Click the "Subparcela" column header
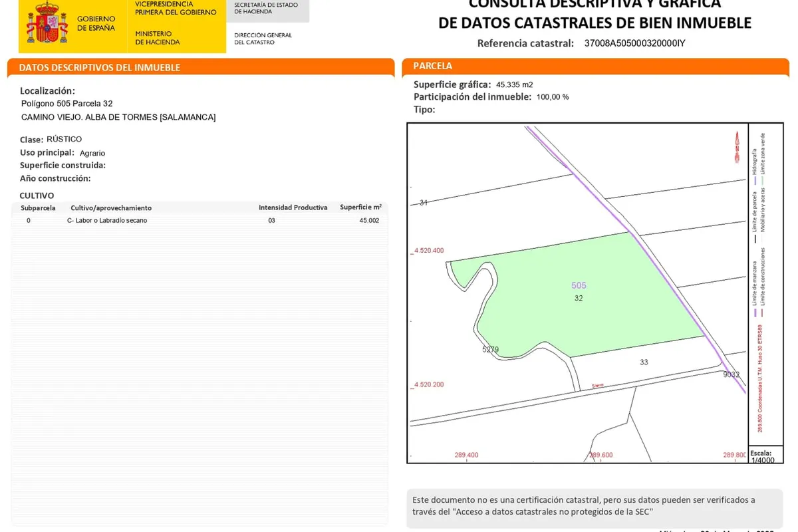The height and width of the screenshot is (532, 798). pyautogui.click(x=38, y=208)
